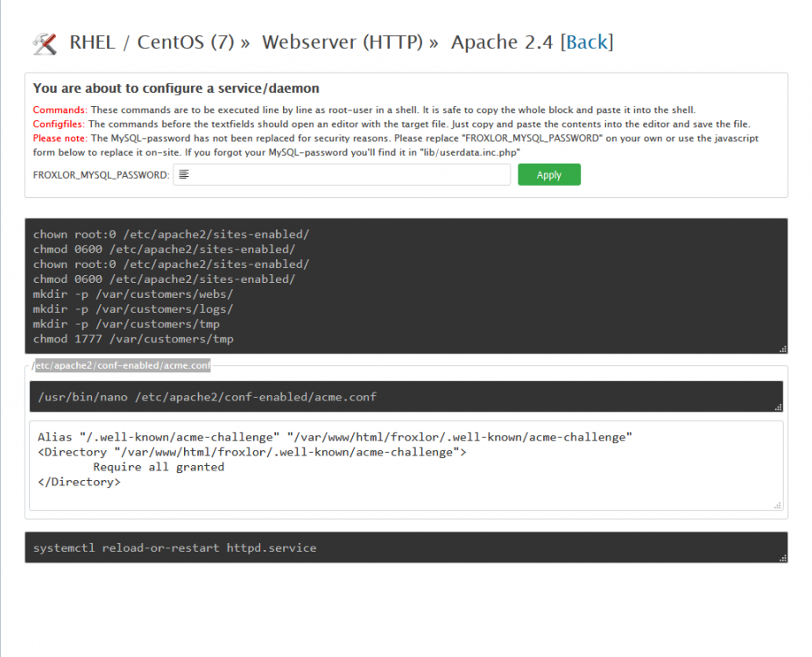
Task: Click the /usr/bin/nano command text box
Action: point(405,397)
